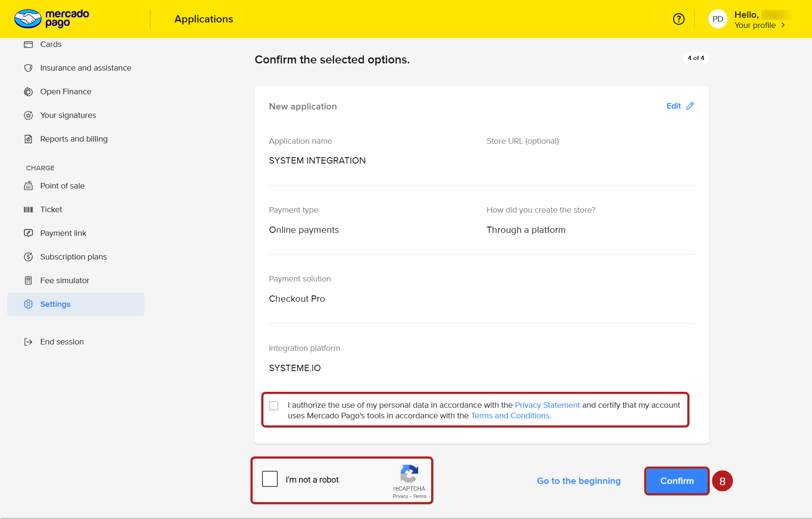
Task: Click the Ticket barcode icon
Action: 28,210
